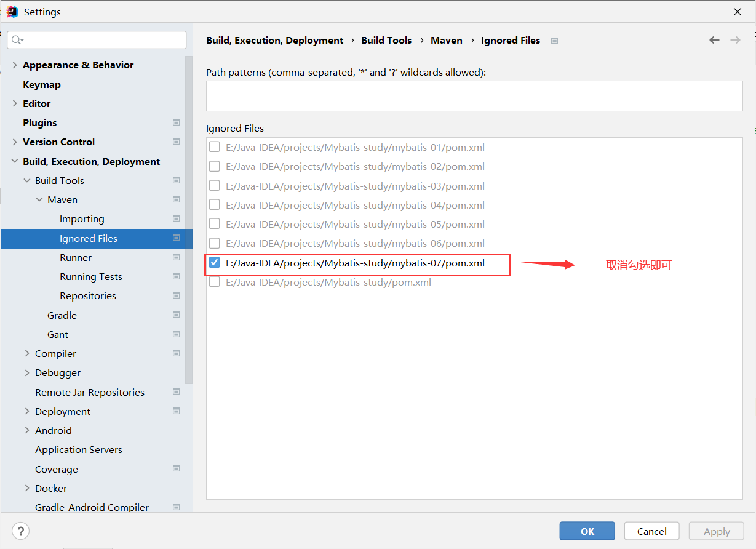This screenshot has height=549, width=756.
Task: Select the mybatis-03/pom.xml path text
Action: tap(355, 186)
